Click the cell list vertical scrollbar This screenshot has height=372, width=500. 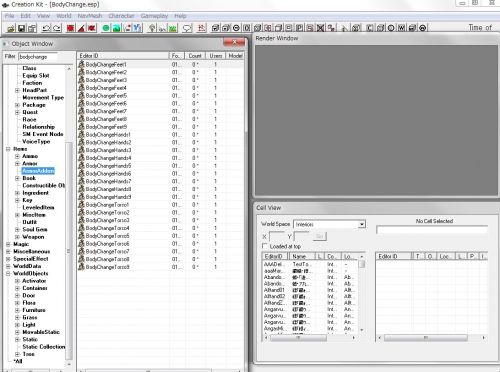(362, 293)
